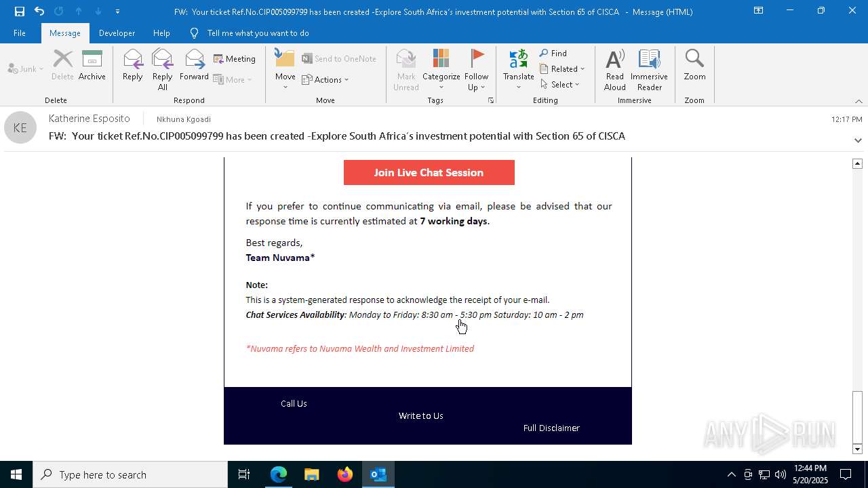Viewport: 868px width, 488px height.
Task: Forward this email
Action: pyautogui.click(x=194, y=66)
